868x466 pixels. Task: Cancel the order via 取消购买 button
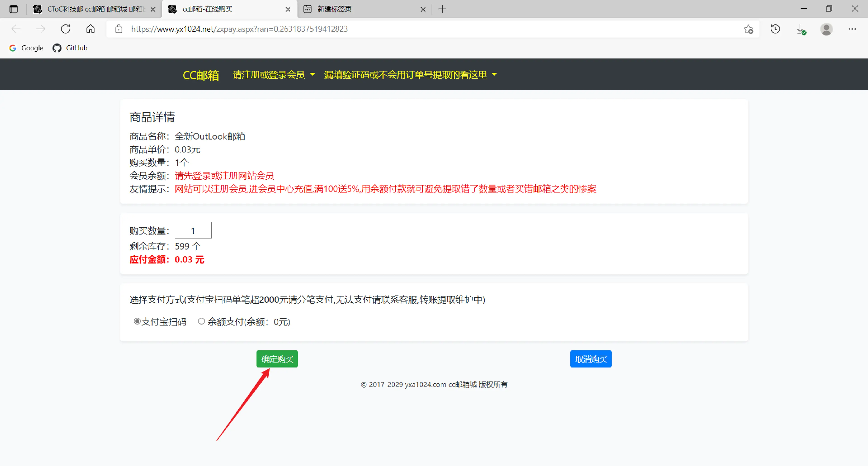590,359
